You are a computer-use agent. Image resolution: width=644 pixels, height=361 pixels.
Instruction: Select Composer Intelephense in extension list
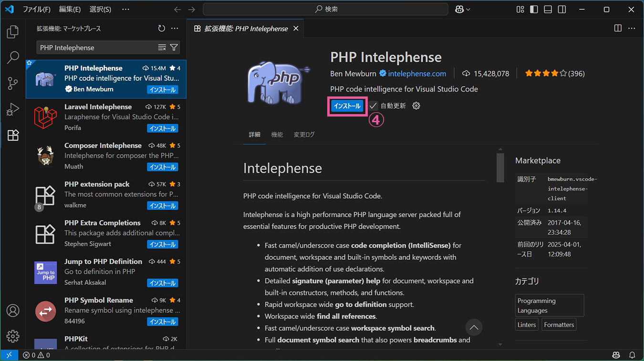[x=106, y=156]
